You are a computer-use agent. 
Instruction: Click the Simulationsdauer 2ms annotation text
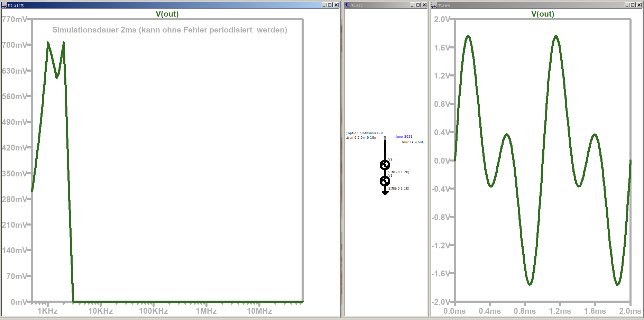pyautogui.click(x=169, y=30)
